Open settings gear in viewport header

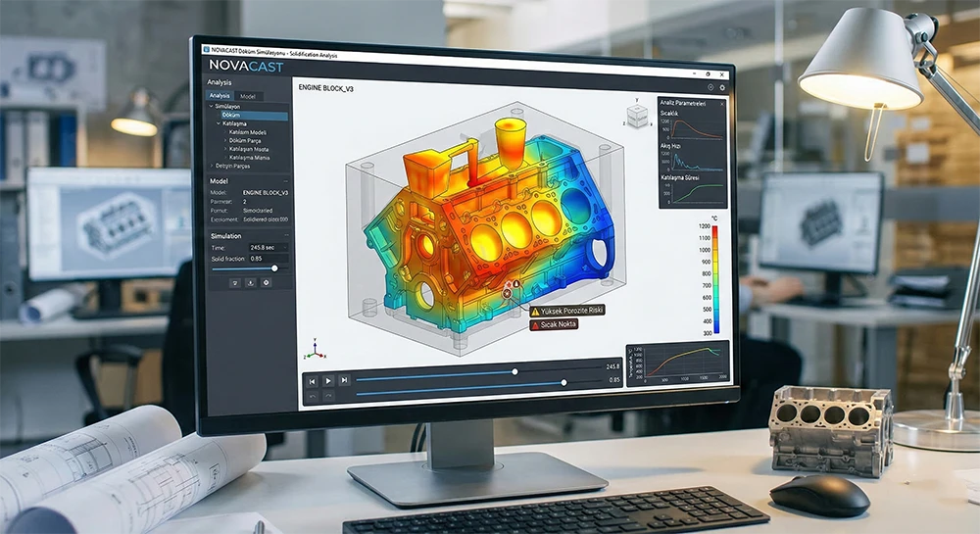click(x=722, y=87)
